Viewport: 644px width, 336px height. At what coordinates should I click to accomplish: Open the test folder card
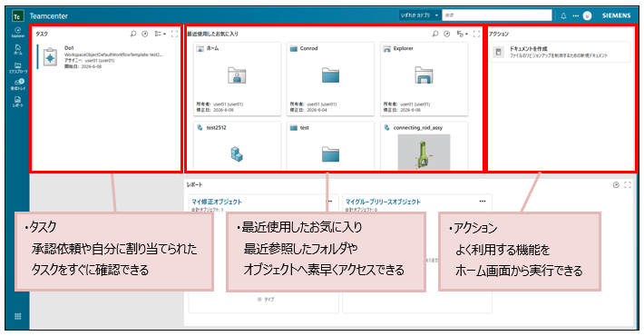click(x=331, y=145)
